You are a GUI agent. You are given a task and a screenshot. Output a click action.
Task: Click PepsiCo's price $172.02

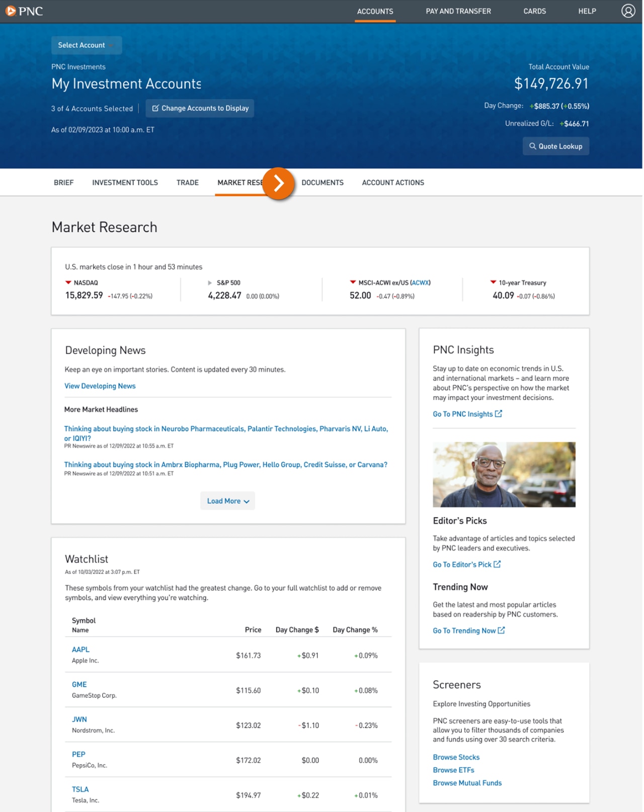[x=248, y=760]
